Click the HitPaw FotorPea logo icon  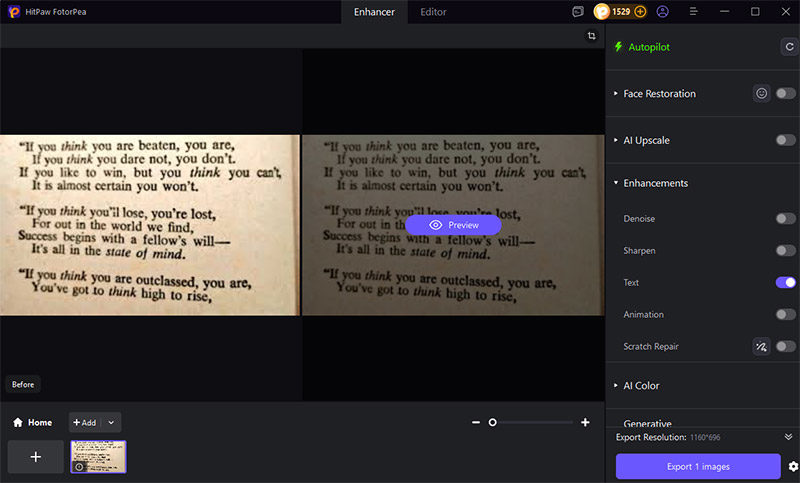(x=14, y=11)
